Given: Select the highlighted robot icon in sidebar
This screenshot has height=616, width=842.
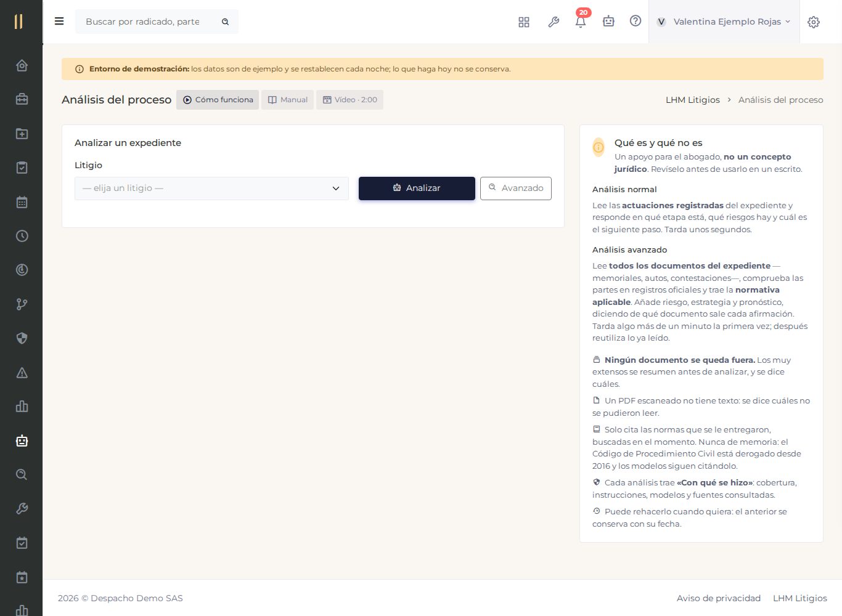Looking at the screenshot, I should [22, 440].
